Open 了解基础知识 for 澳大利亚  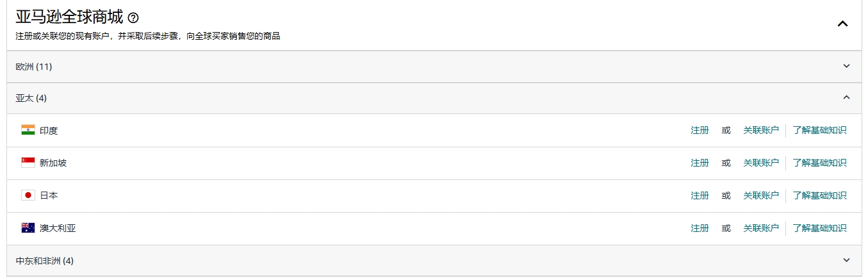tap(819, 228)
